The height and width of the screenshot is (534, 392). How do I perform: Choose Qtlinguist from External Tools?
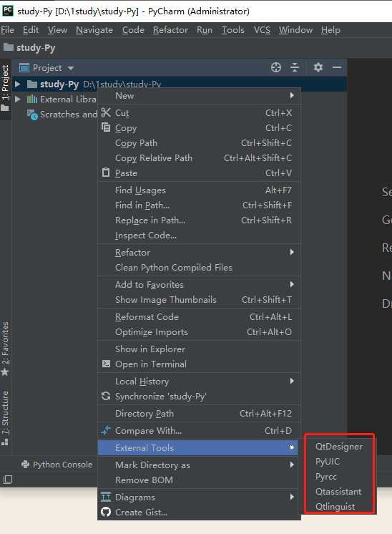point(335,506)
